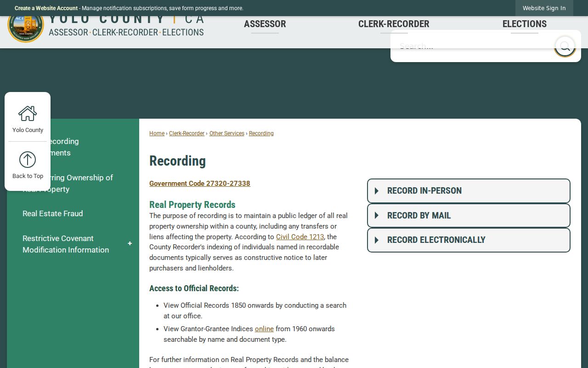The image size is (588, 368).
Task: Expand the Record In-Person section
Action: point(469,191)
